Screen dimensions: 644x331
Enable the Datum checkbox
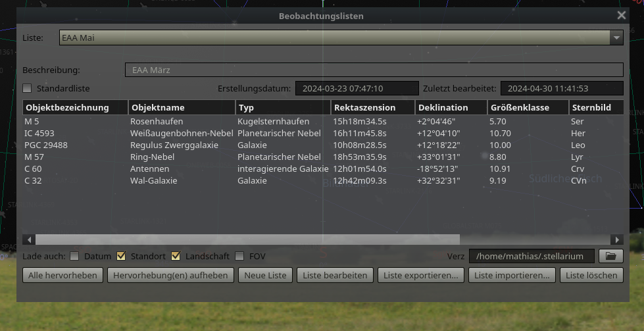(x=74, y=256)
